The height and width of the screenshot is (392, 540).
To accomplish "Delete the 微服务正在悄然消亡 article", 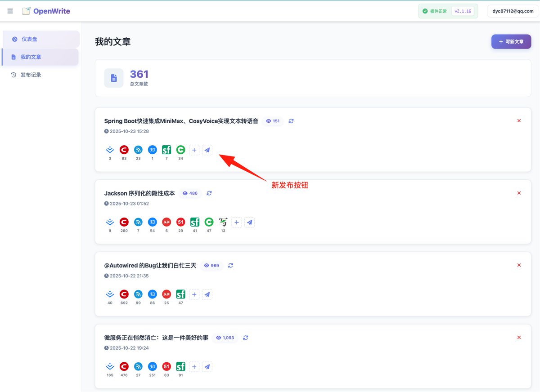I will point(519,338).
